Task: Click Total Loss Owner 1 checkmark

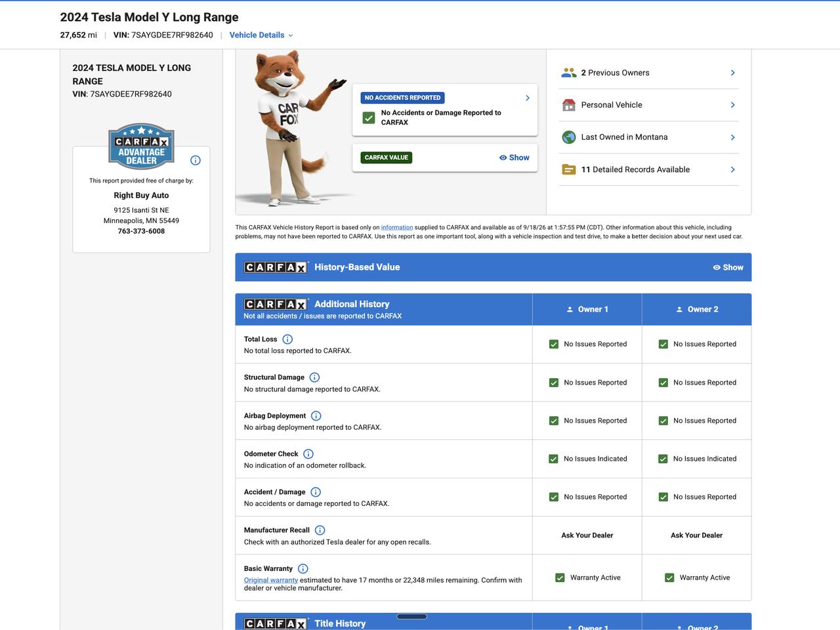Action: (554, 345)
